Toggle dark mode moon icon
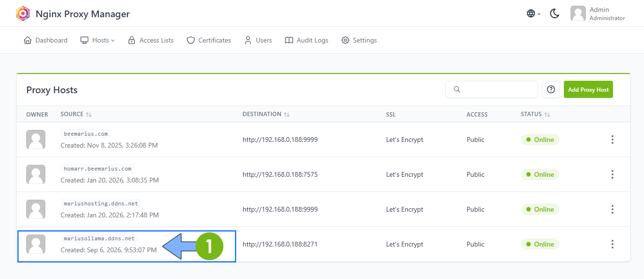This screenshot has width=644, height=279. pos(554,13)
